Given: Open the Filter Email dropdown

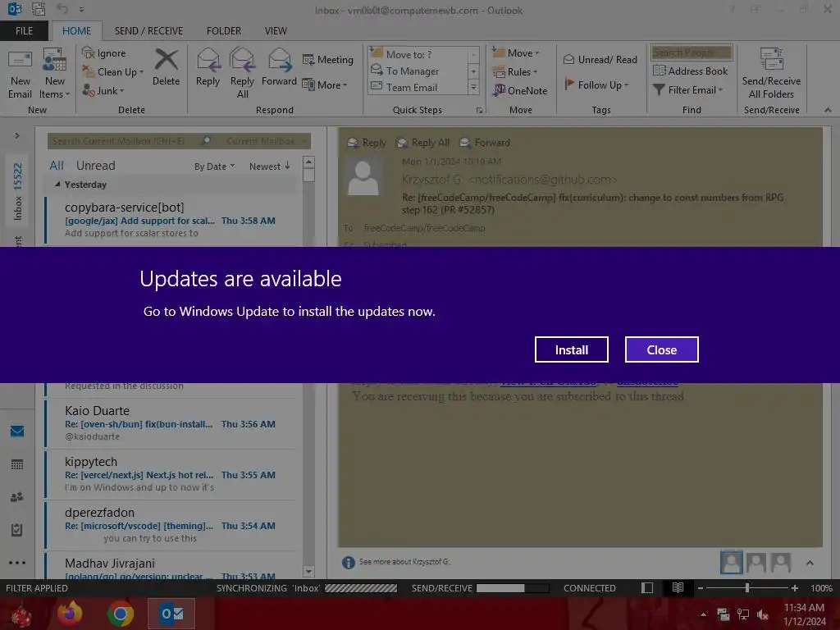Looking at the screenshot, I should coord(688,90).
